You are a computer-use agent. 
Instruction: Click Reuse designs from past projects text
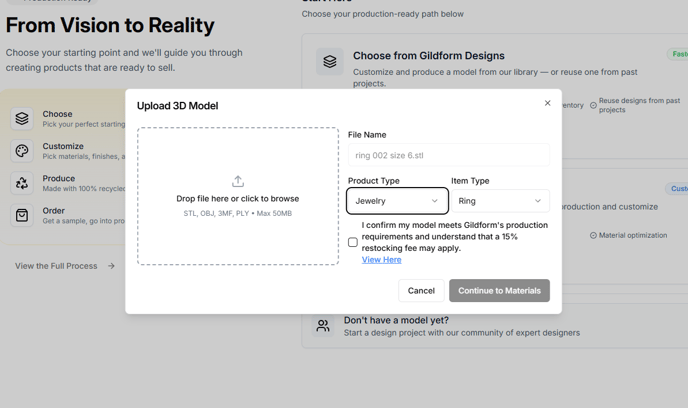click(639, 105)
